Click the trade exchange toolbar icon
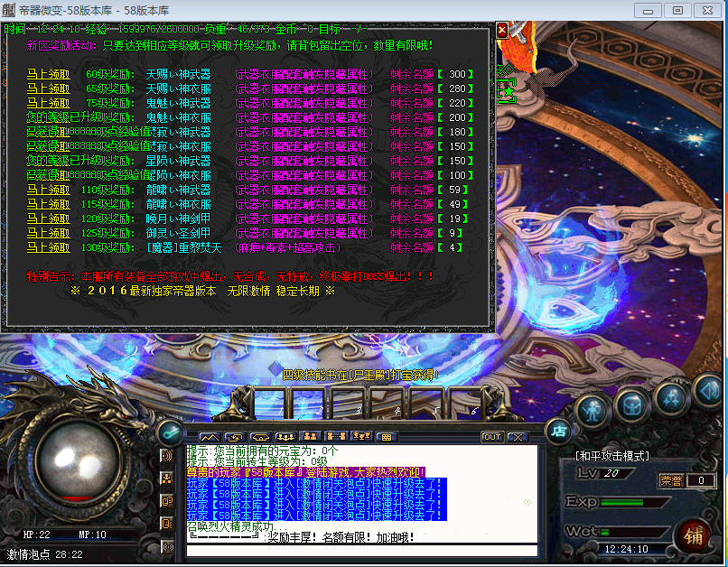This screenshot has width=728, height=567. click(235, 437)
